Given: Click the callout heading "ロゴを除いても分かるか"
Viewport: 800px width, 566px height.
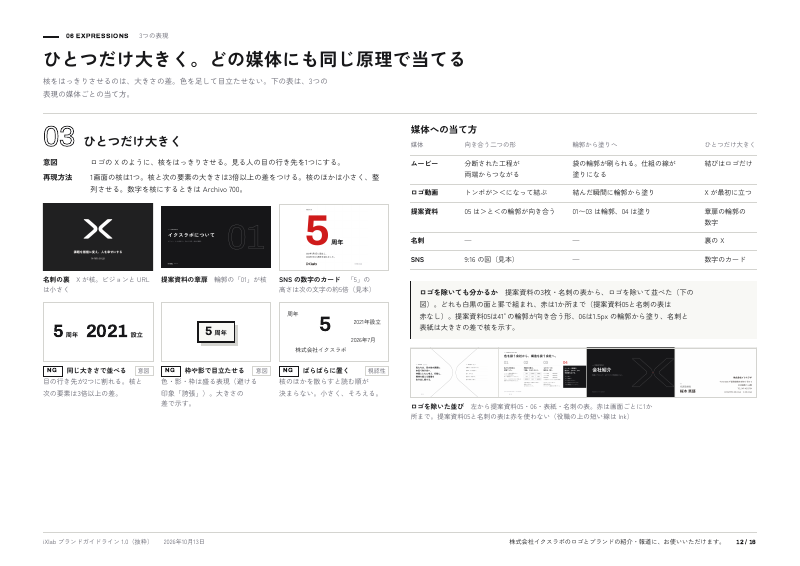Looking at the screenshot, I should pos(459,292).
